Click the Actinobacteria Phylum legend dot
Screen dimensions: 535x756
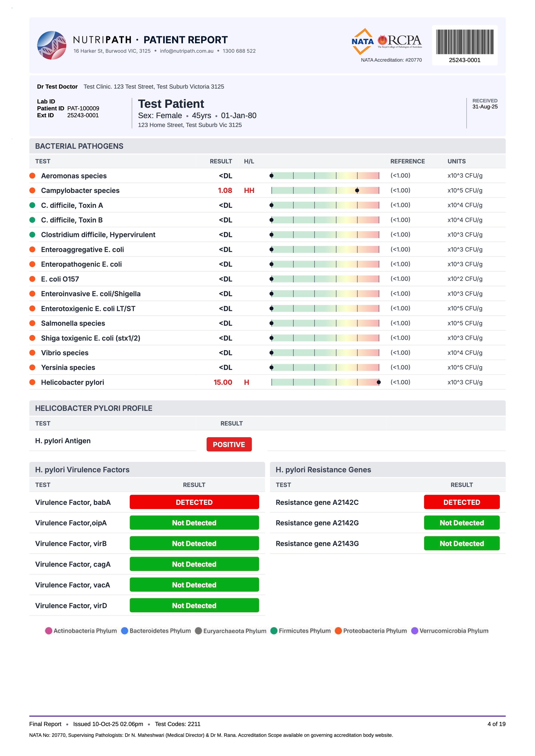coord(48,631)
